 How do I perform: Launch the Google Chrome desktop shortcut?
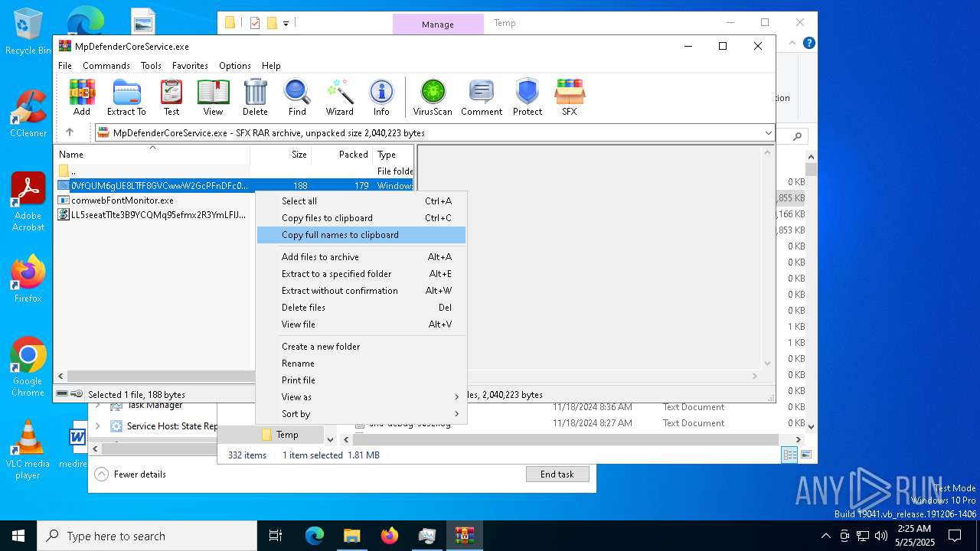click(28, 367)
